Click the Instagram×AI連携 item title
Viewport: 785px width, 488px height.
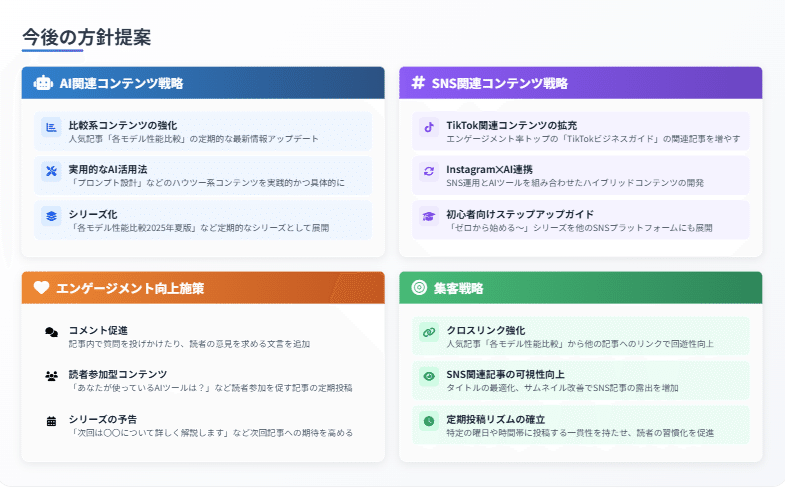coord(489,169)
